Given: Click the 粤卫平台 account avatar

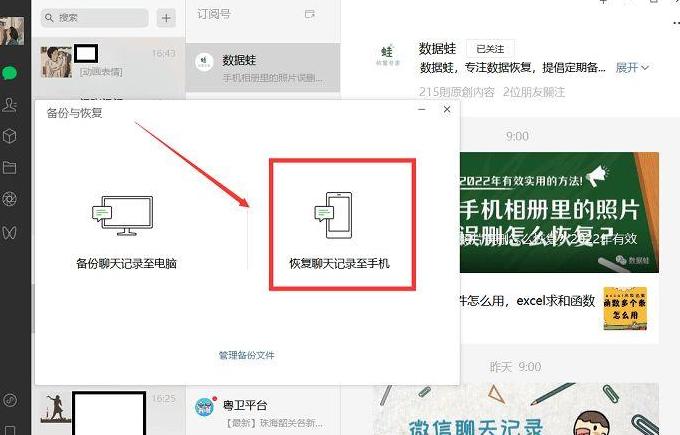Looking at the screenshot, I should (205, 407).
